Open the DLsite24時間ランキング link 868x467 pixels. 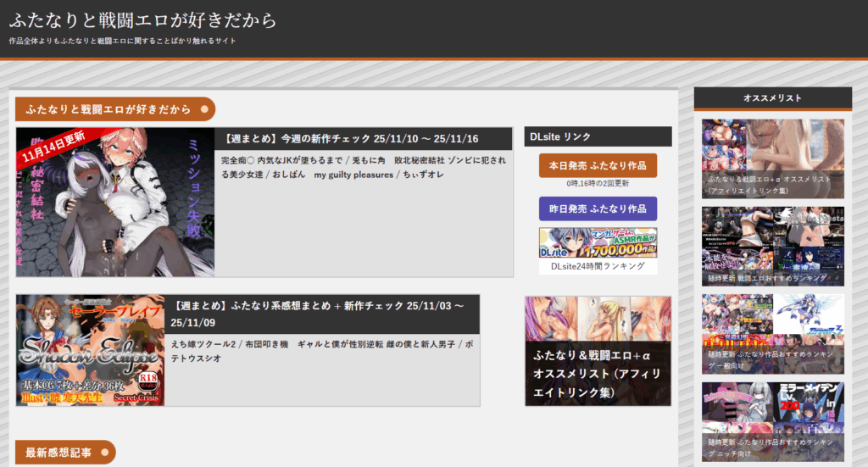pos(598,266)
